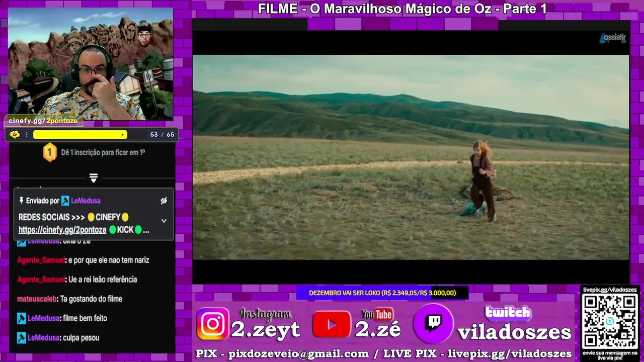Click the streamer webcam feed
The height and width of the screenshot is (362, 644).
click(91, 63)
